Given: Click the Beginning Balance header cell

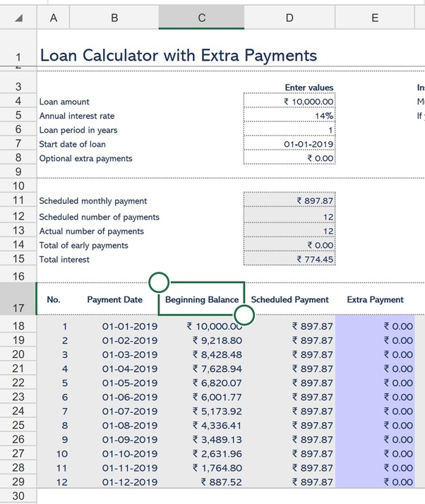Looking at the screenshot, I should pyautogui.click(x=202, y=299).
